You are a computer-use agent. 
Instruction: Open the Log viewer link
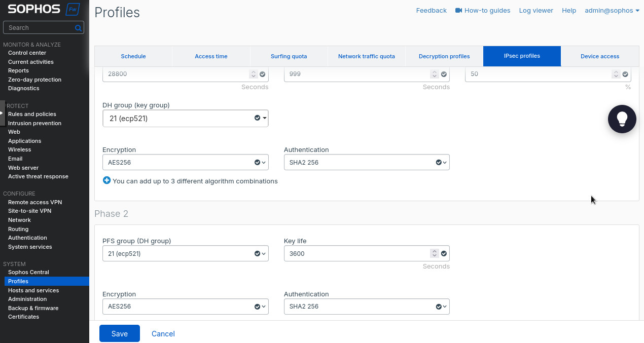pos(535,10)
